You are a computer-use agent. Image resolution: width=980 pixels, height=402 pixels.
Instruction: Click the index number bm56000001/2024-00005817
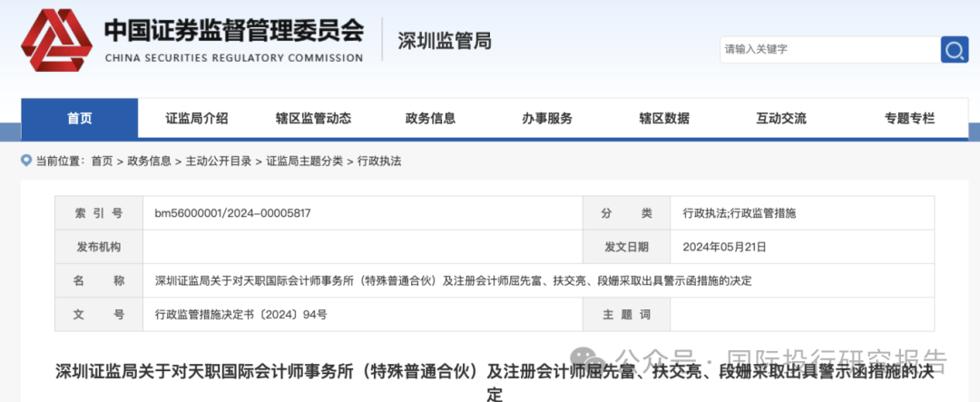[232, 213]
